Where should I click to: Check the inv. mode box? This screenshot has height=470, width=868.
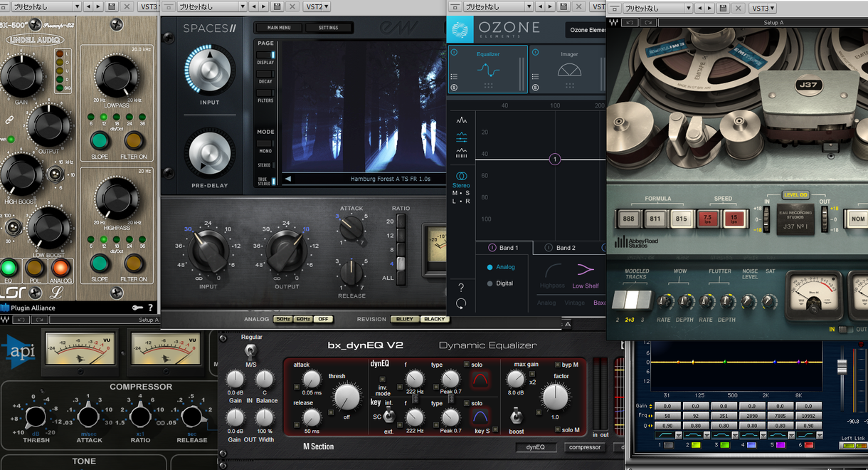coord(381,381)
